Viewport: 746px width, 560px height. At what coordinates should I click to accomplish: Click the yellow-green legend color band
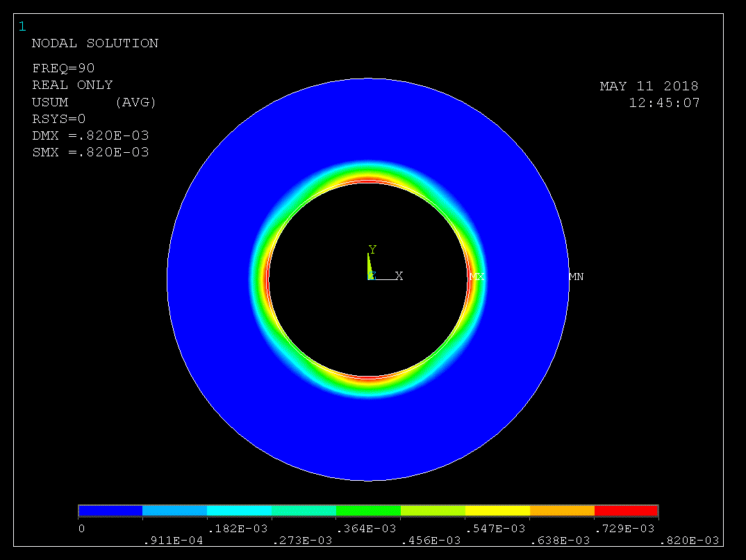click(433, 511)
